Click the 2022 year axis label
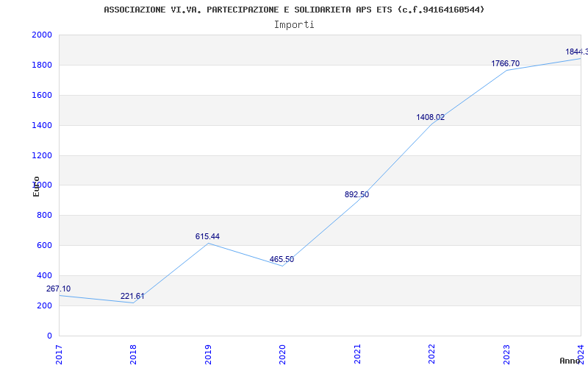 (x=431, y=353)
